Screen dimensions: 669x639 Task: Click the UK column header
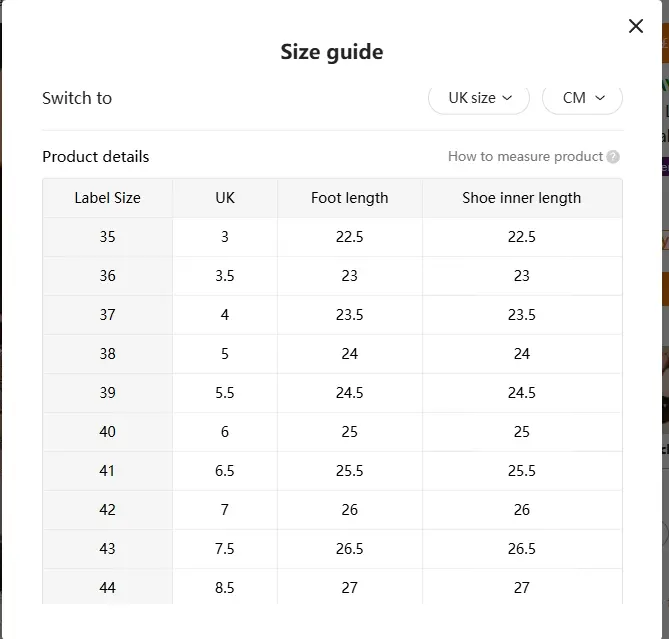pos(225,198)
